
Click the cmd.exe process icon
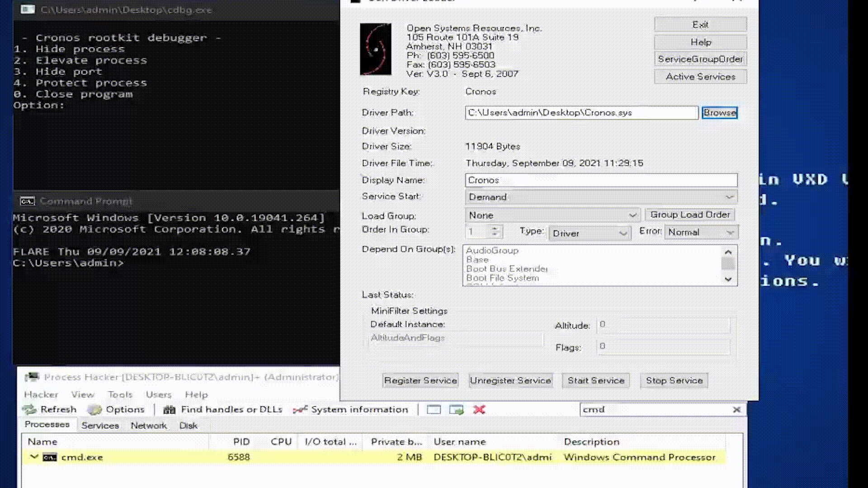pos(50,457)
